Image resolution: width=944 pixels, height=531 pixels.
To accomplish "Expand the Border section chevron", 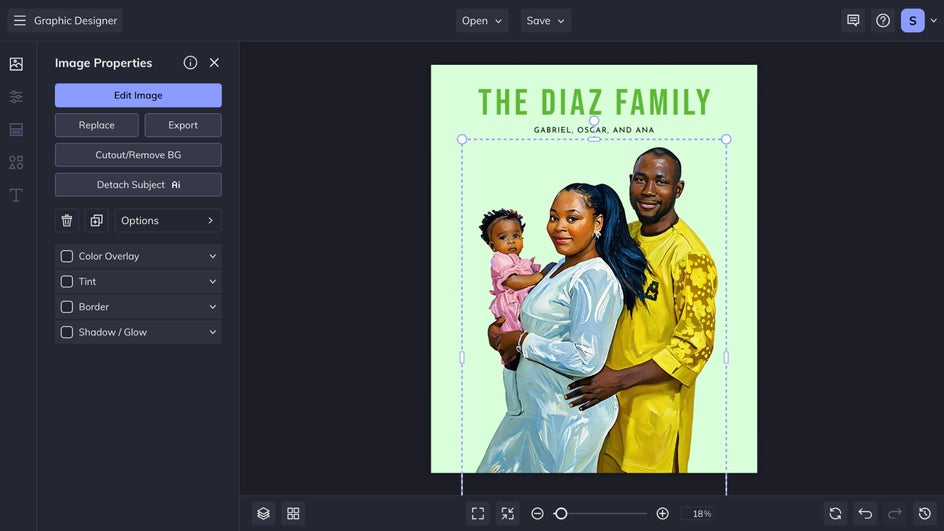I will 213,307.
